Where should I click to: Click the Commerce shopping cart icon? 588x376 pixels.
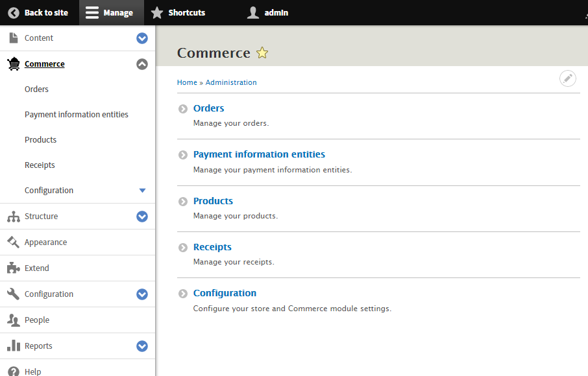[x=13, y=64]
